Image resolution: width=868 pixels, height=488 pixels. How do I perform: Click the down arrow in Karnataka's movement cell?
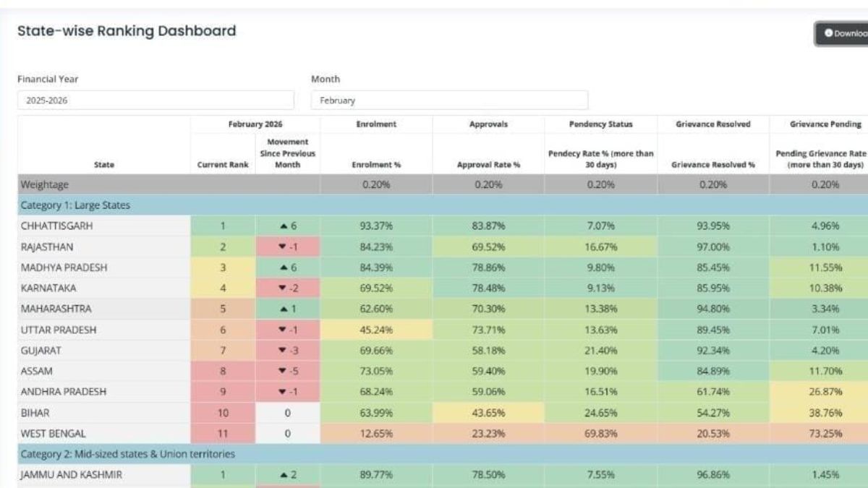pyautogui.click(x=283, y=288)
